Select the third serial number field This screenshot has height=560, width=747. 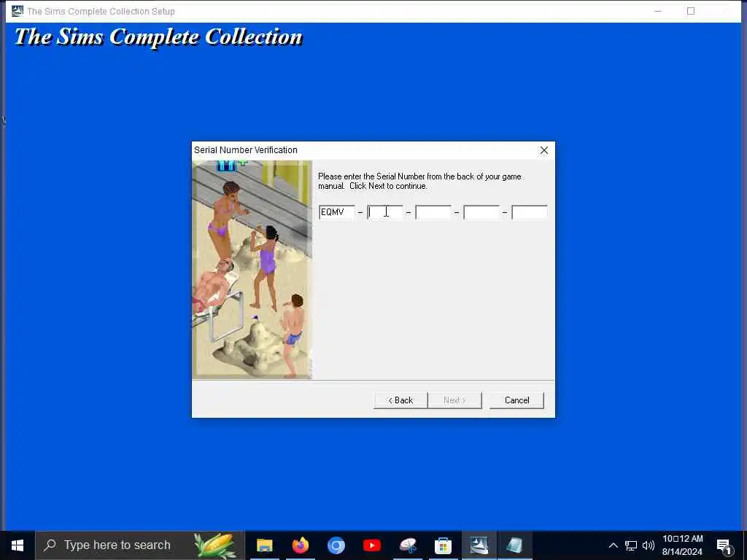[433, 212]
